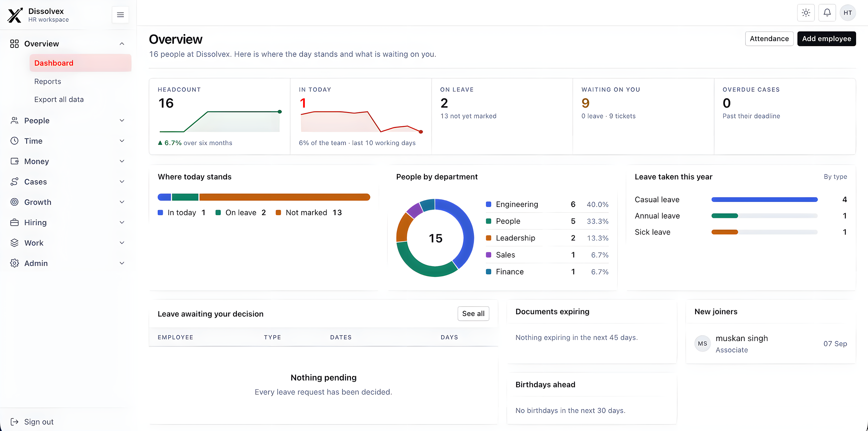Image resolution: width=868 pixels, height=431 pixels.
Task: Click the Leadership department row
Action: coord(547,238)
